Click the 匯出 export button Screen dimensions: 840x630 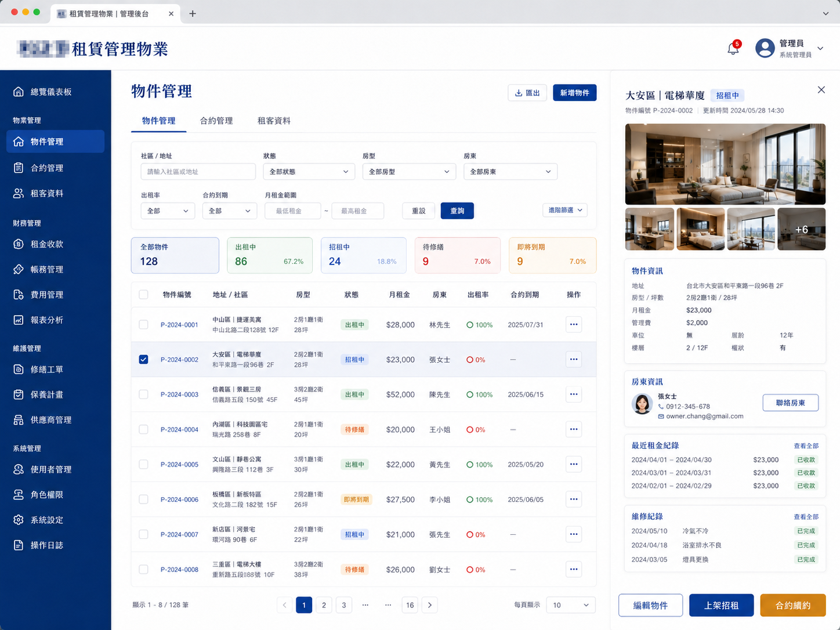click(x=527, y=93)
